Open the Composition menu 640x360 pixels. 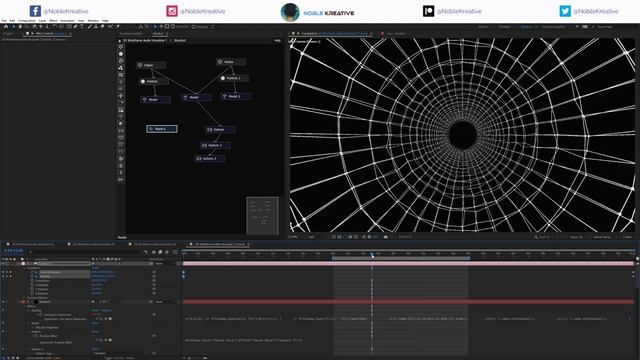tap(27, 20)
